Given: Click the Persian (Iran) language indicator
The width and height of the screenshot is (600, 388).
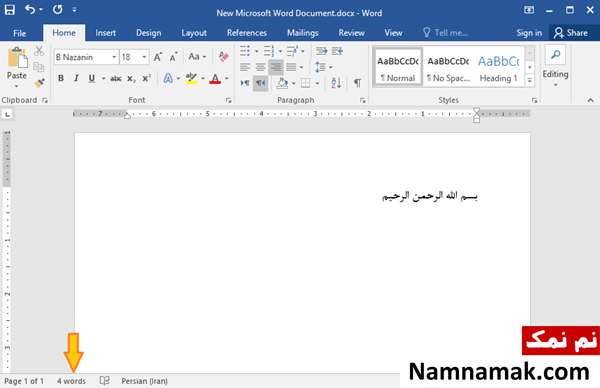Looking at the screenshot, I should coord(144,381).
